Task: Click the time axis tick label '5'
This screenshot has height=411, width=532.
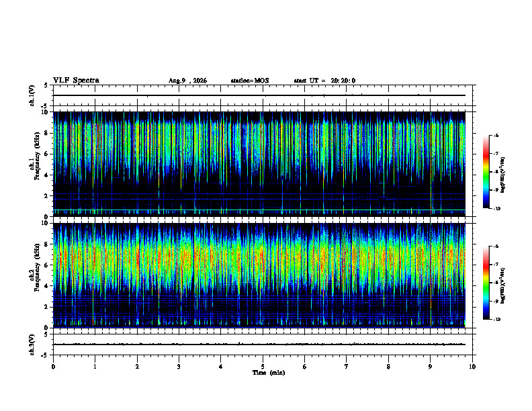Action: click(263, 367)
